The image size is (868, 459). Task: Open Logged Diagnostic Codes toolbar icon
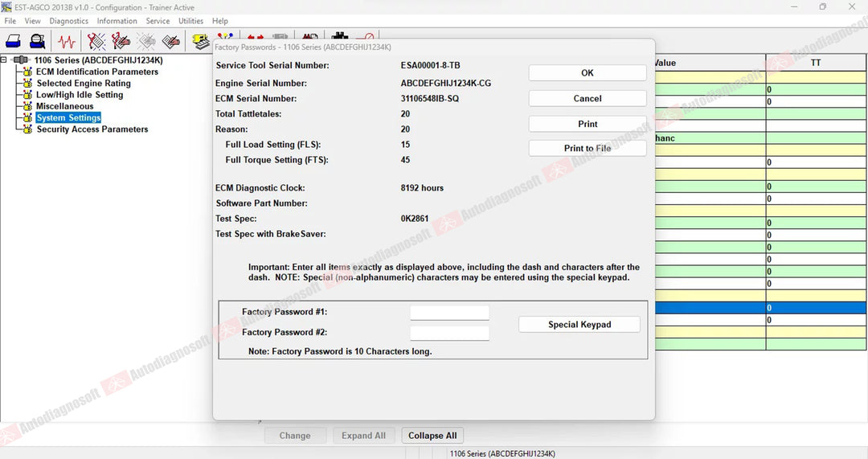(121, 41)
